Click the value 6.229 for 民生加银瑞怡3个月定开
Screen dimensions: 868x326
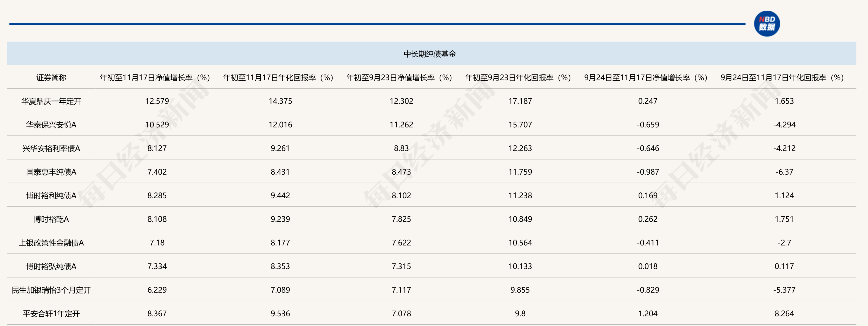click(157, 290)
